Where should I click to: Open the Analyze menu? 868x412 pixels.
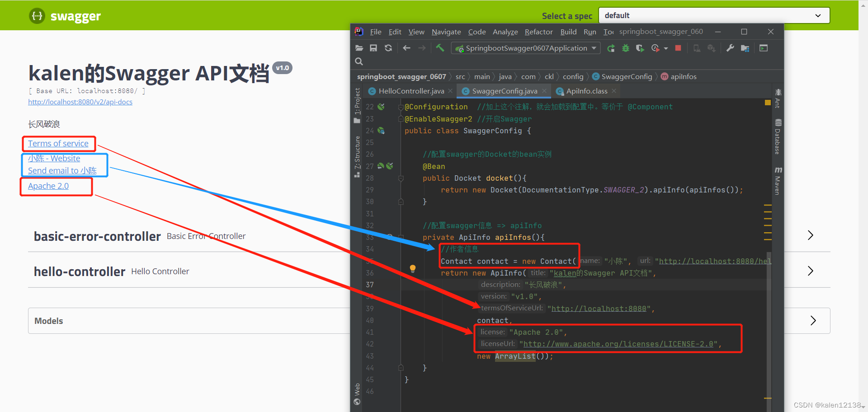click(x=505, y=32)
